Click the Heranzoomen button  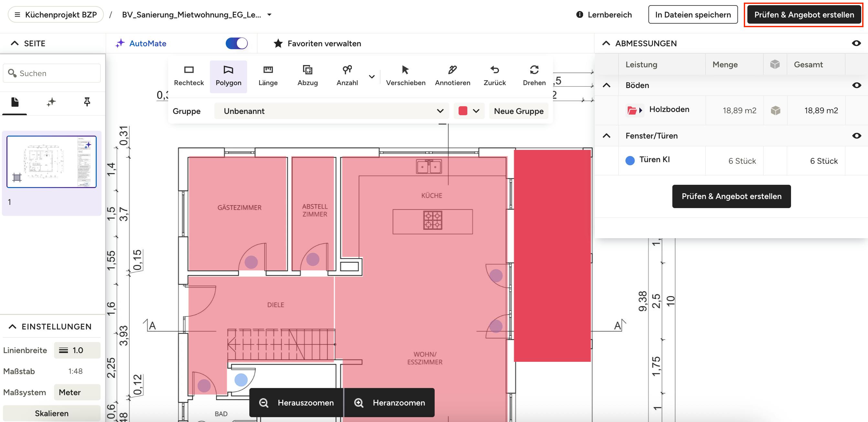pyautogui.click(x=389, y=403)
